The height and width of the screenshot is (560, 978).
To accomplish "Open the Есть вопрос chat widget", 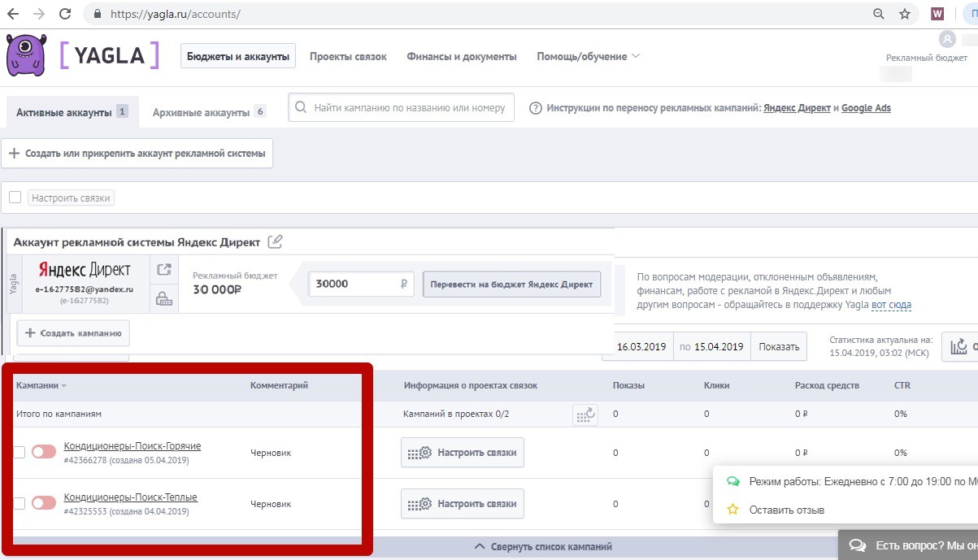I will tap(908, 545).
